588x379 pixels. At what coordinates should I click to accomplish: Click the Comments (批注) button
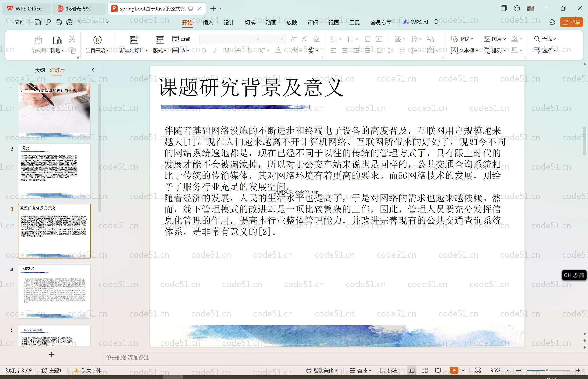coord(389,370)
